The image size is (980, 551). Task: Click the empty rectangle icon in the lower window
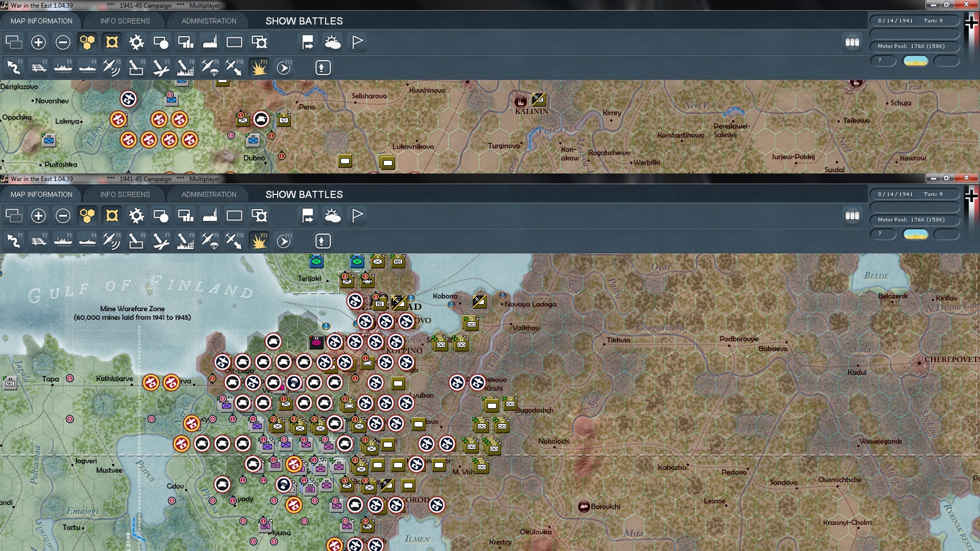[x=234, y=216]
